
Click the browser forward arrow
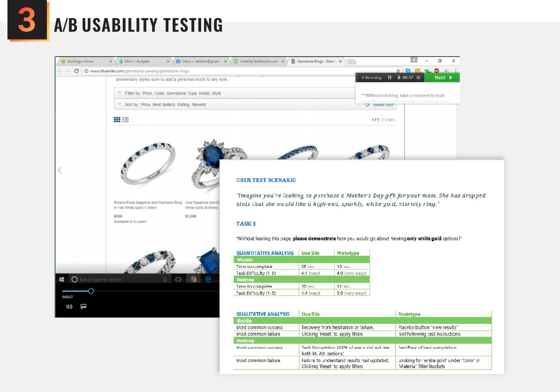tap(68, 71)
